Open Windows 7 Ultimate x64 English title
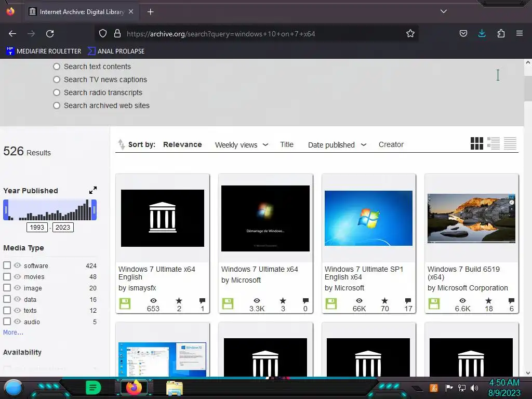The image size is (532, 399). coord(157,273)
